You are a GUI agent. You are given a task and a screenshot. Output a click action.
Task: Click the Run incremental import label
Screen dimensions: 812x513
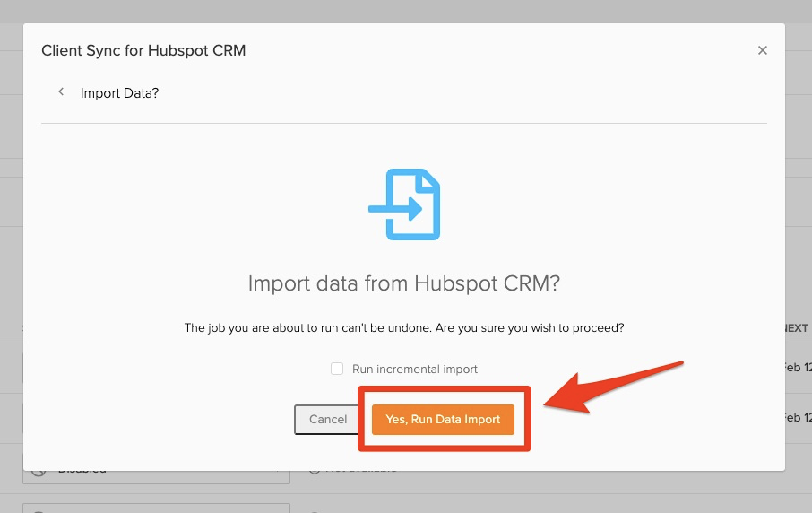415,369
